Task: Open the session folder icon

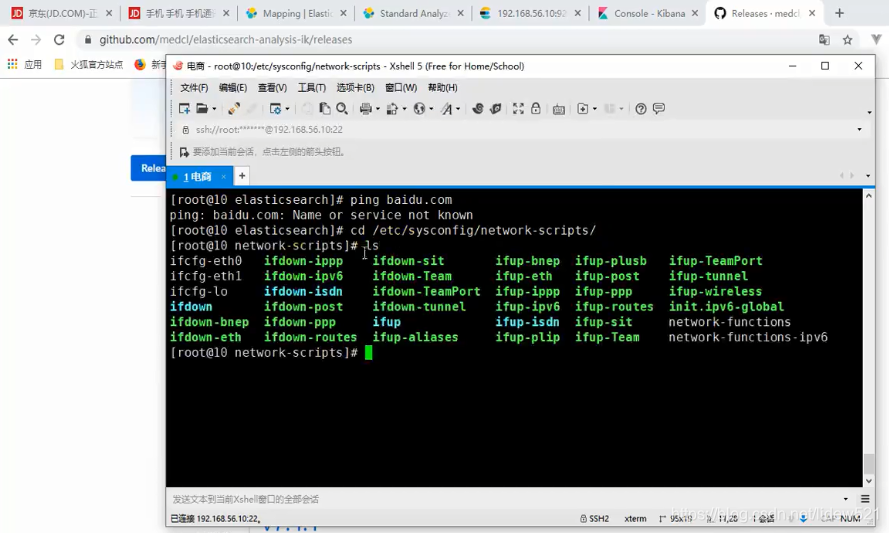Action: pyautogui.click(x=202, y=108)
